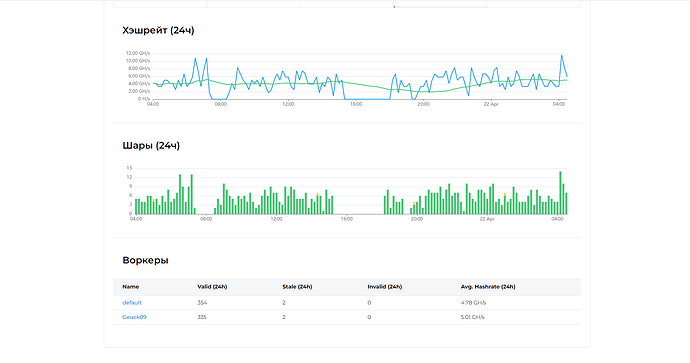Click the Invalid (24h) column header

pos(385,287)
